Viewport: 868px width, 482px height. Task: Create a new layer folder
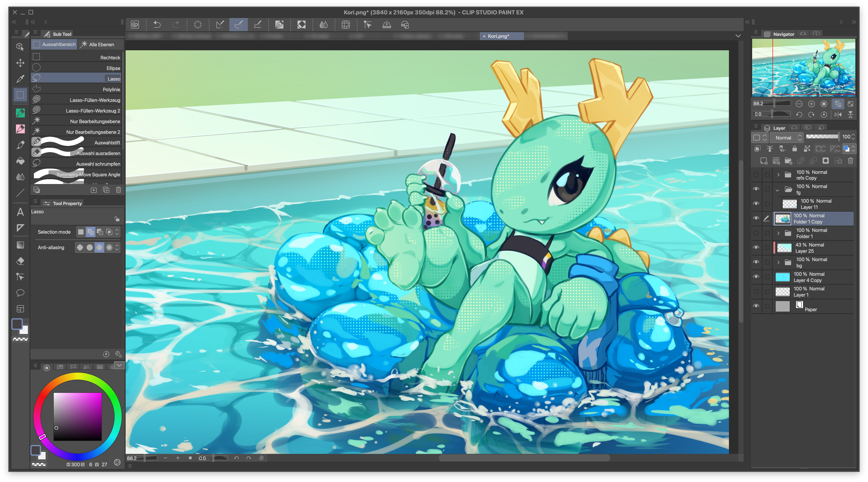coord(788,161)
